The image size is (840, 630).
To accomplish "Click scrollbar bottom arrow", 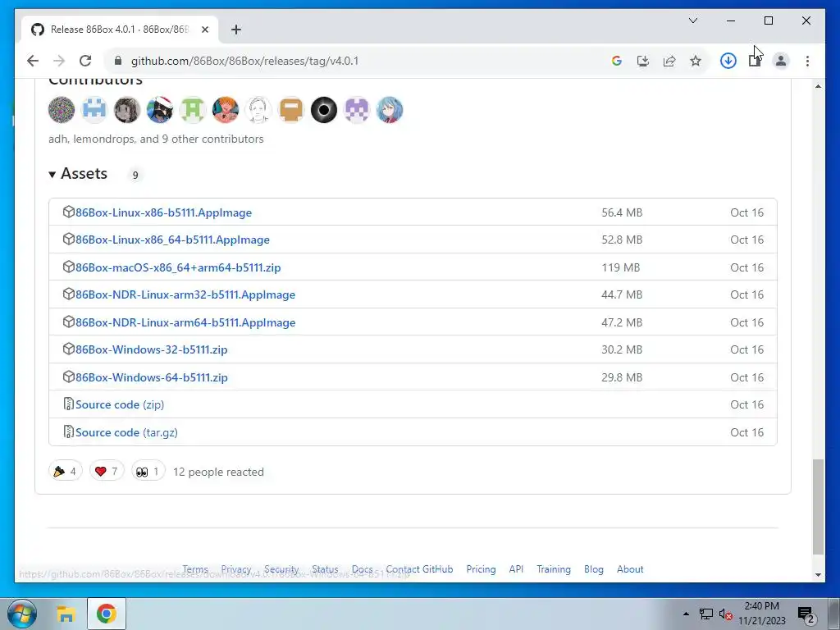I will click(x=818, y=575).
